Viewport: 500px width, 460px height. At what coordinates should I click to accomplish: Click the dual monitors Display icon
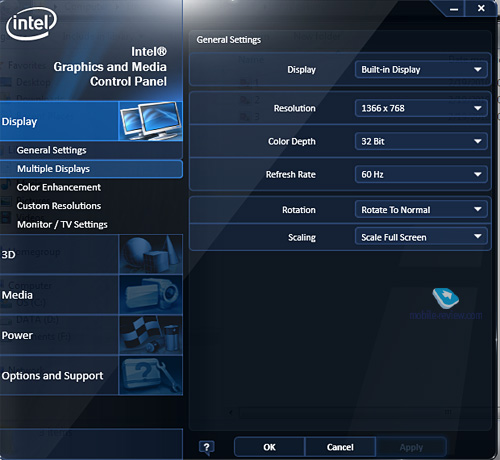click(x=151, y=121)
